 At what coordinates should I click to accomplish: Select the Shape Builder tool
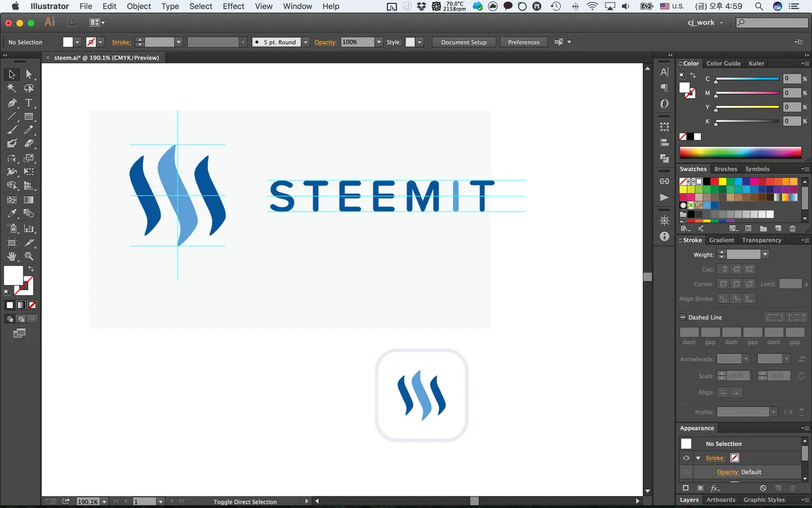coord(11,186)
